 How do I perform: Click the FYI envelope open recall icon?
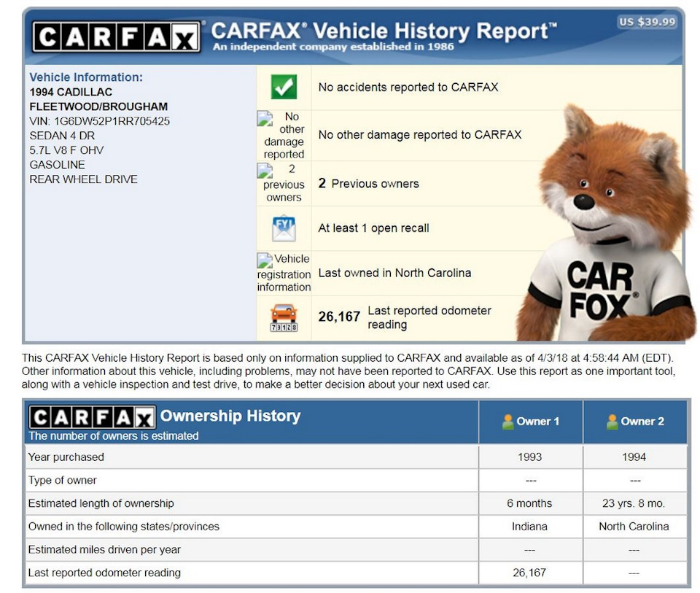pyautogui.click(x=284, y=228)
